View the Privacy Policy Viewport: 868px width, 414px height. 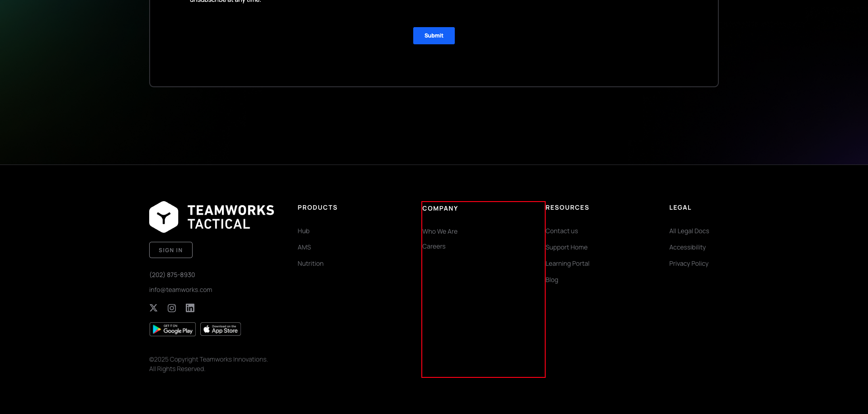click(689, 263)
